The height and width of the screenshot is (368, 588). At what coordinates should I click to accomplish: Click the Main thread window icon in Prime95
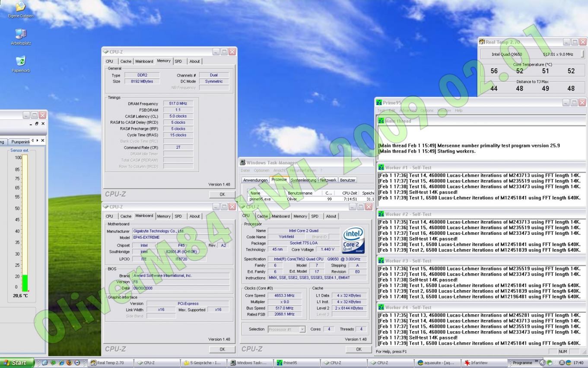(381, 121)
